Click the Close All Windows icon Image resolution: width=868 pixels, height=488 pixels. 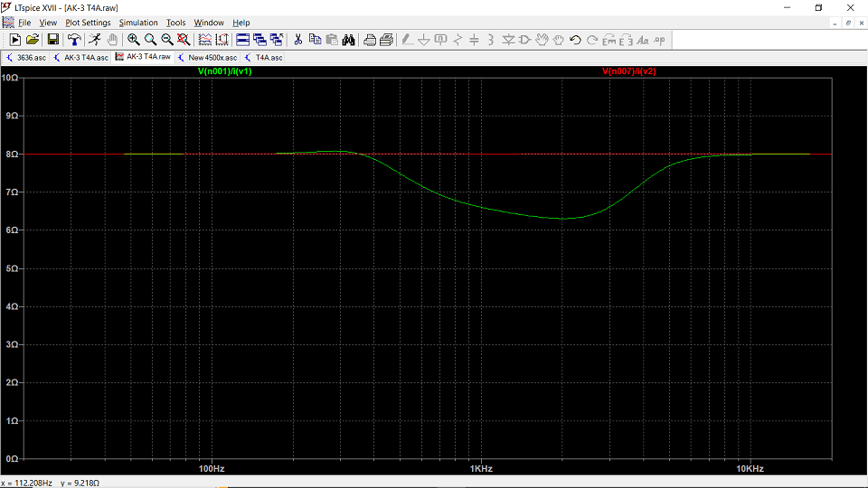tap(277, 40)
